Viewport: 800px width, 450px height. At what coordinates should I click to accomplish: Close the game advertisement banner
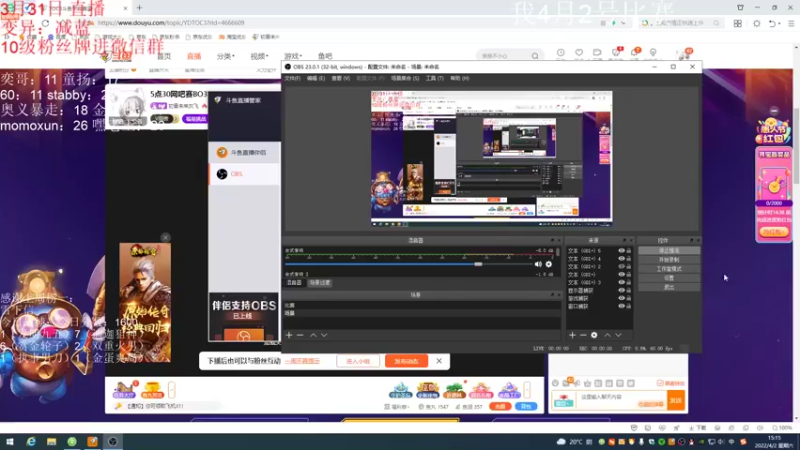(165, 238)
